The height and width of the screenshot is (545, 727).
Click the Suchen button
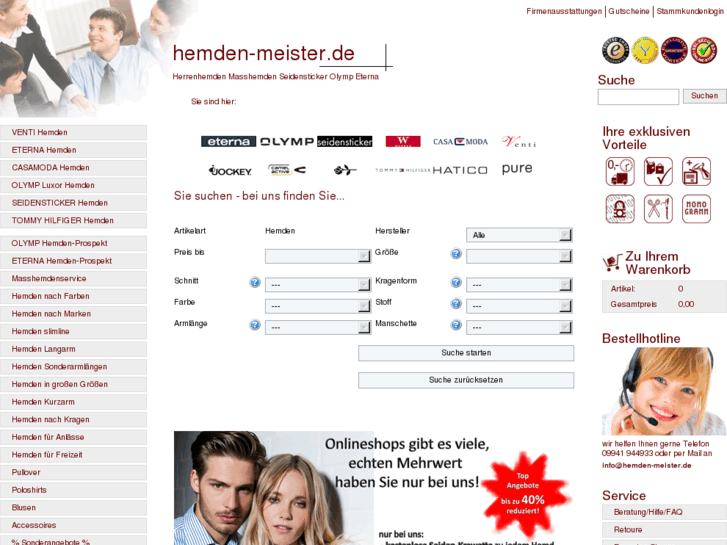705,96
